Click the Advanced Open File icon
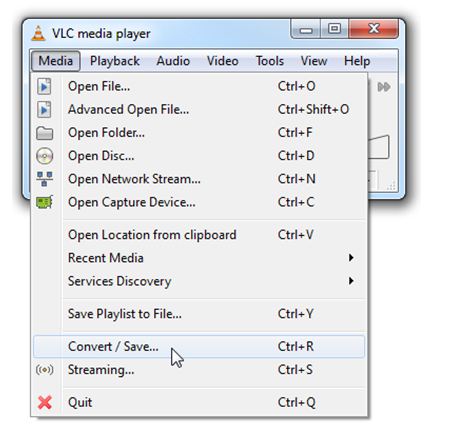Viewport: 462px width, 431px height. (44, 110)
